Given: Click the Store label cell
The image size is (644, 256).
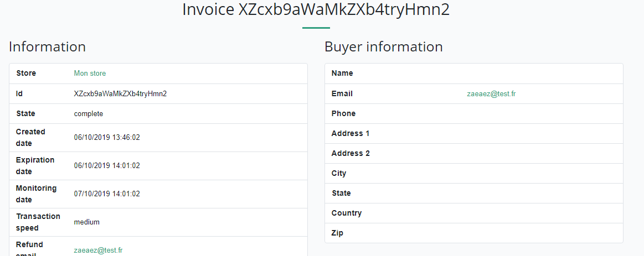Looking at the screenshot, I should 26,74.
